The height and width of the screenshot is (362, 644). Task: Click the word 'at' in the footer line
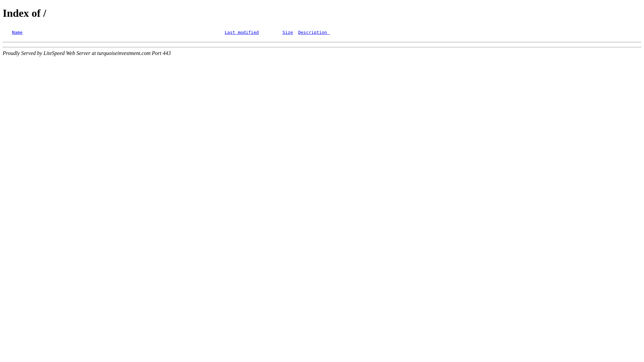[94, 53]
